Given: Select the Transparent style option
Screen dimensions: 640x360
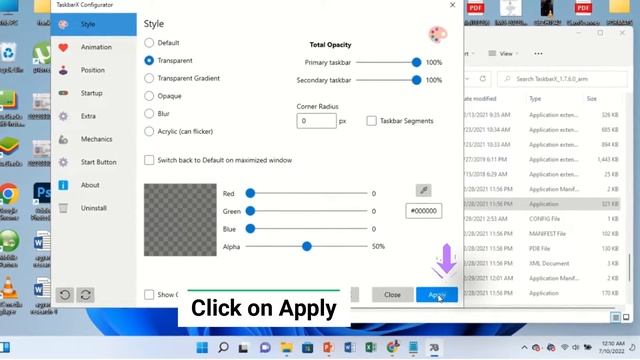Looking at the screenshot, I should coord(149,60).
